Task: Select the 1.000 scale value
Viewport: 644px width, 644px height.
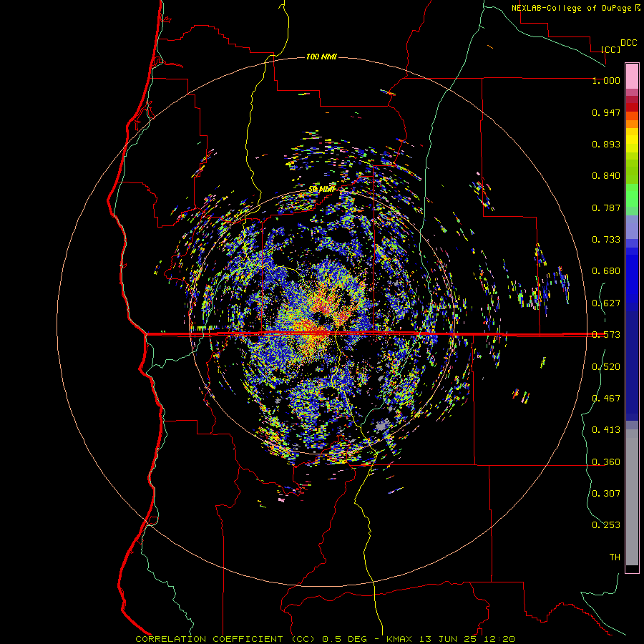Action: (x=606, y=80)
